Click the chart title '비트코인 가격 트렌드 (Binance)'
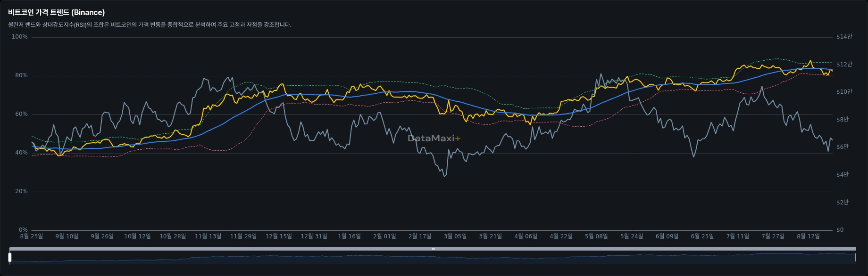 pyautogui.click(x=57, y=13)
